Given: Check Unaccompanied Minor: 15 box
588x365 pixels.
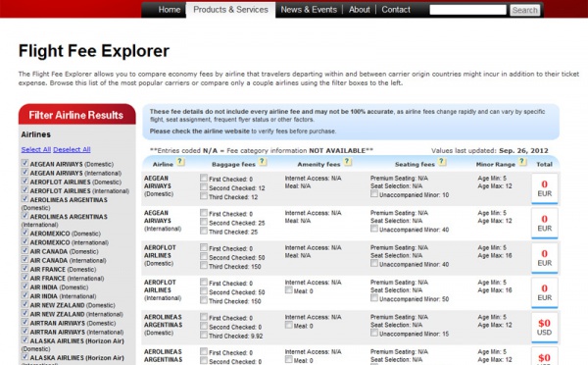Looking at the screenshot, I should coord(374,333).
